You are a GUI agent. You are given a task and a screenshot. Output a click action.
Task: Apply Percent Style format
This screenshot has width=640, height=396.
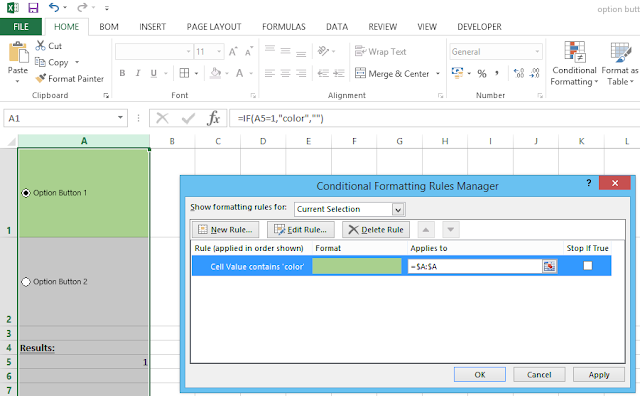pos(482,73)
